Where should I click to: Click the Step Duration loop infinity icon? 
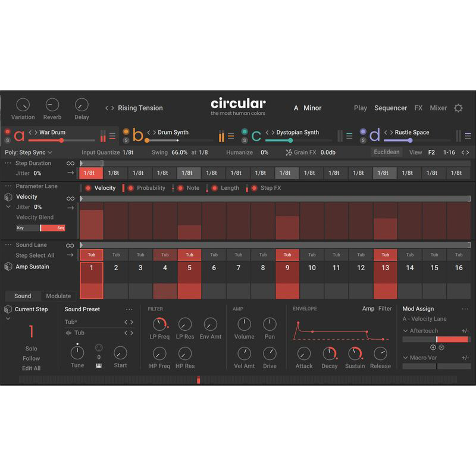[70, 163]
